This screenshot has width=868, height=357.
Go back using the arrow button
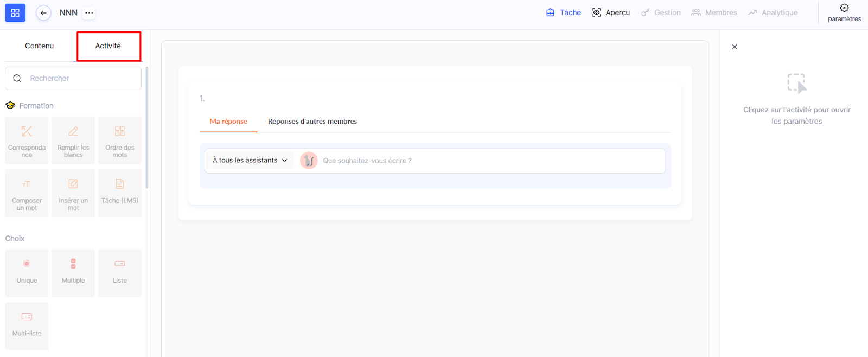point(43,13)
